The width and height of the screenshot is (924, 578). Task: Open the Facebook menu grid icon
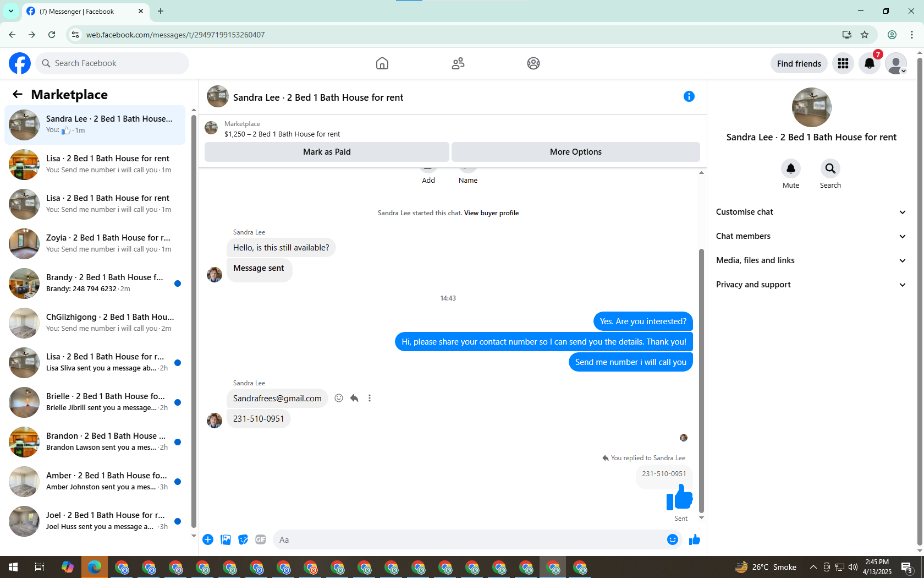point(843,63)
